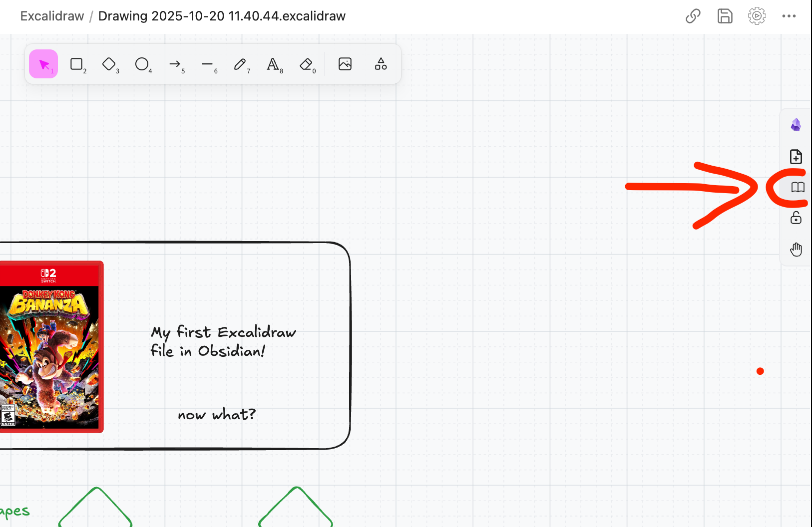Image resolution: width=812 pixels, height=527 pixels.
Task: Select the red dot on canvas
Action: click(x=760, y=371)
